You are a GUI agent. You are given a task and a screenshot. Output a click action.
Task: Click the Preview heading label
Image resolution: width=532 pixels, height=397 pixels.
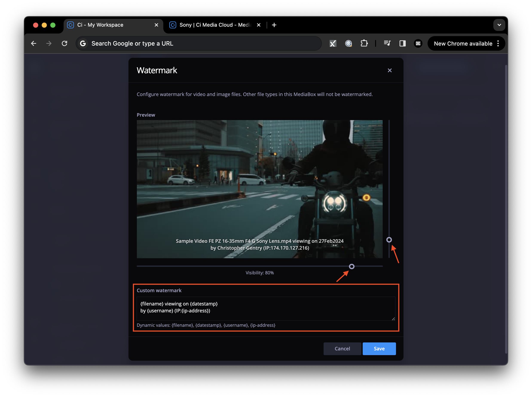(x=146, y=115)
